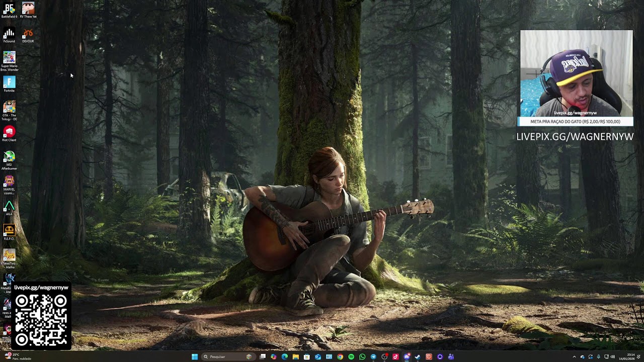Open the Windows Start menu
This screenshot has height=362, width=644.
click(195, 357)
